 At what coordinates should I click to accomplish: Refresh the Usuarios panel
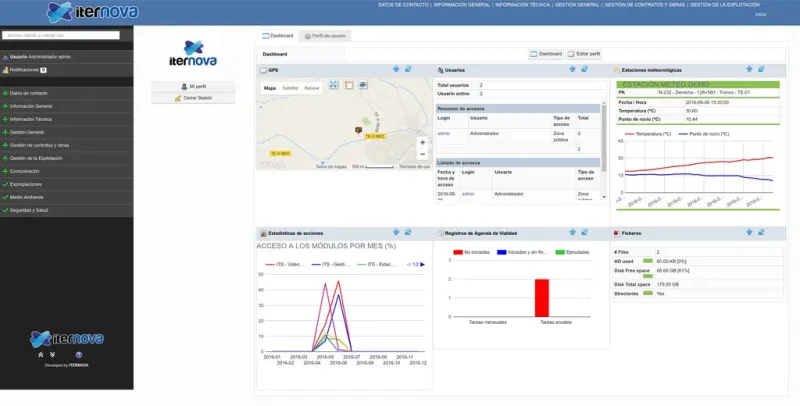pyautogui.click(x=585, y=69)
